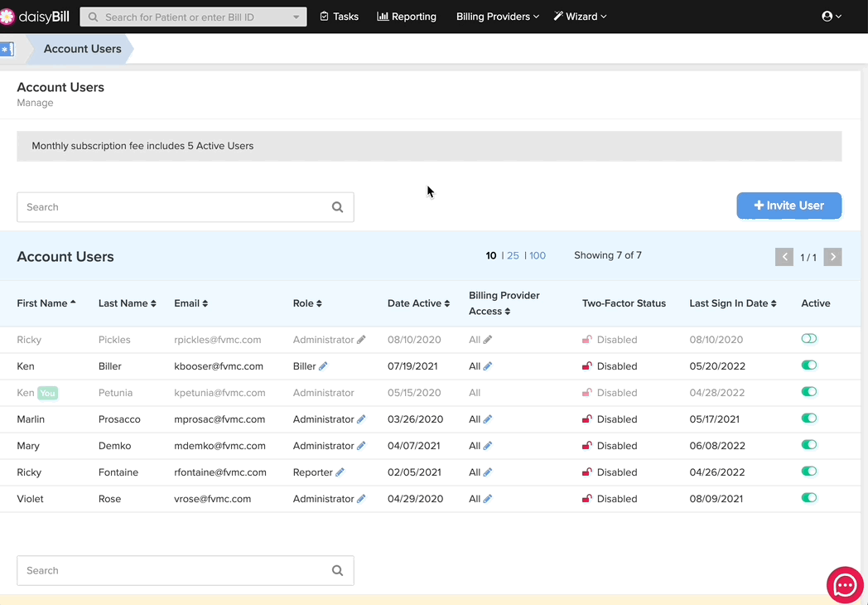Open the live chat bubble icon
This screenshot has width=868, height=605.
click(x=845, y=584)
